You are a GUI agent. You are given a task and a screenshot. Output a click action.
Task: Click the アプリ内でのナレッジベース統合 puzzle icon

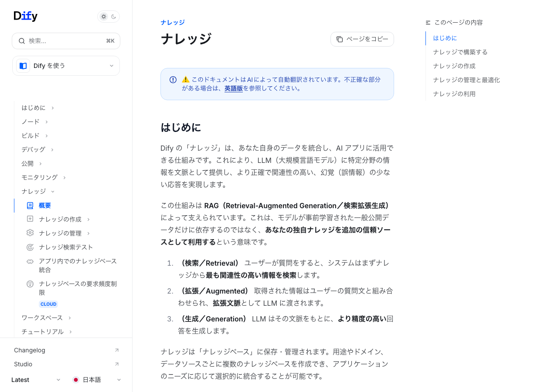click(x=30, y=261)
